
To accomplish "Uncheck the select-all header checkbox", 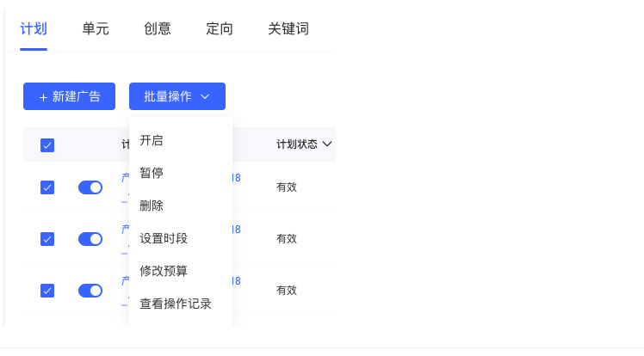I will (x=47, y=145).
